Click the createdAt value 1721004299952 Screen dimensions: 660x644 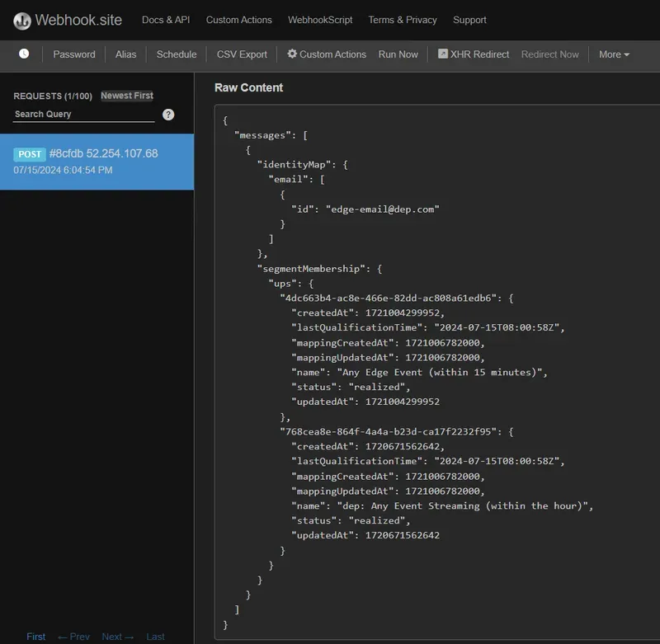pos(402,313)
